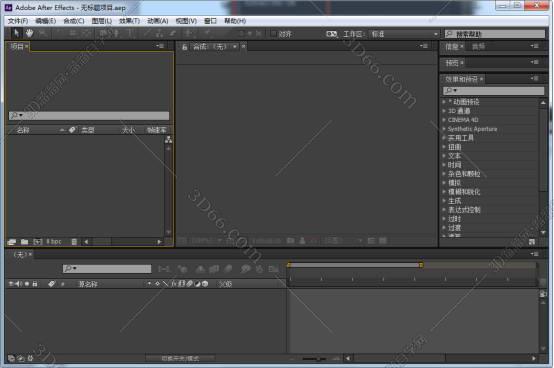Open the 图层(L) menu
554x368 pixels.
point(102,21)
